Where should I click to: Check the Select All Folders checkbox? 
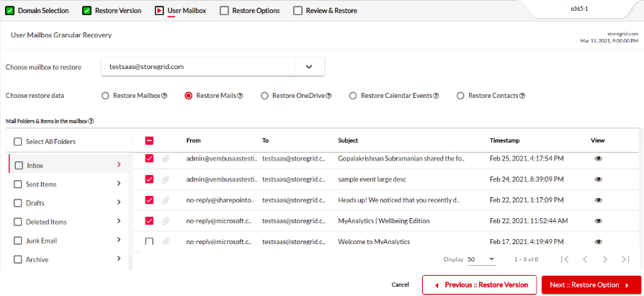coord(18,142)
